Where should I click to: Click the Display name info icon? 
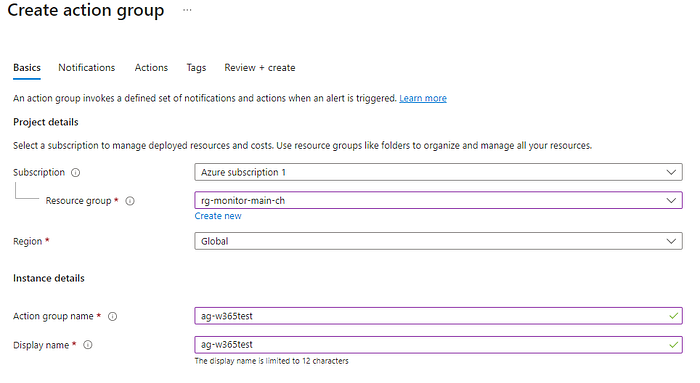click(x=88, y=345)
